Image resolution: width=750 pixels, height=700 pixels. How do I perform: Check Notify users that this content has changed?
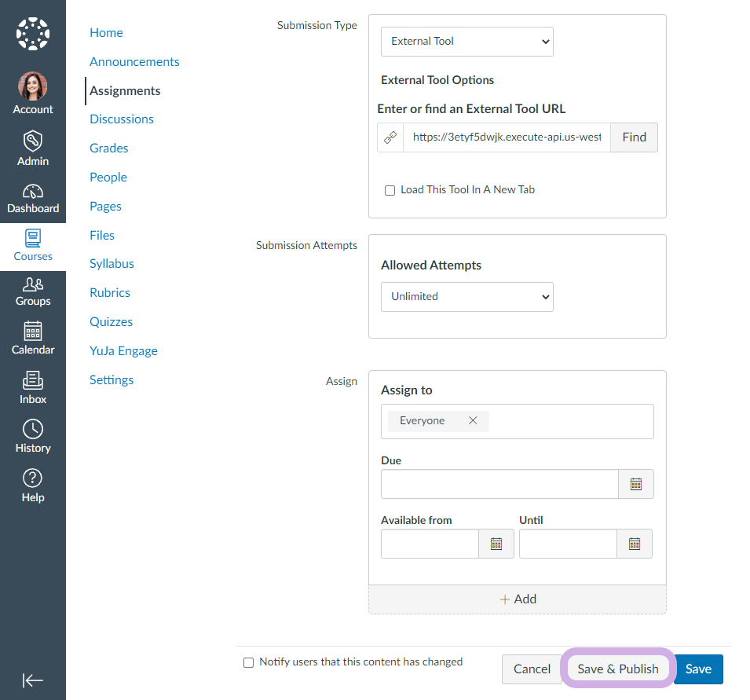pyautogui.click(x=248, y=662)
